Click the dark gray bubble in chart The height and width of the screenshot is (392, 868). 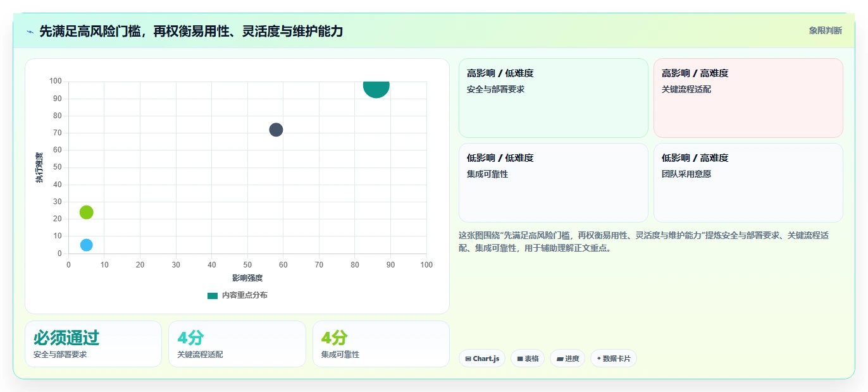(x=276, y=130)
